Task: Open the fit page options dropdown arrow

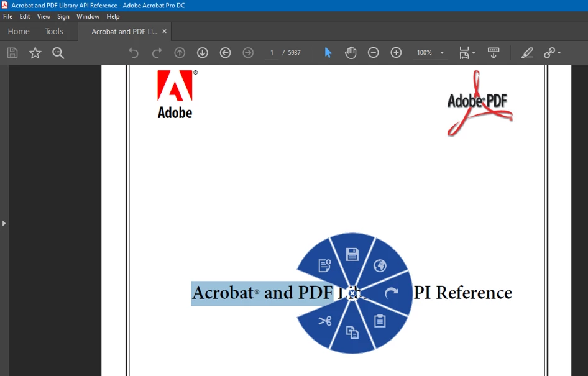Action: [474, 53]
